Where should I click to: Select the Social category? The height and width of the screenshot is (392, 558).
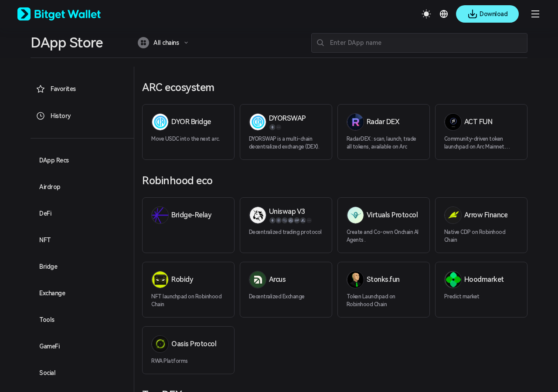tap(48, 373)
